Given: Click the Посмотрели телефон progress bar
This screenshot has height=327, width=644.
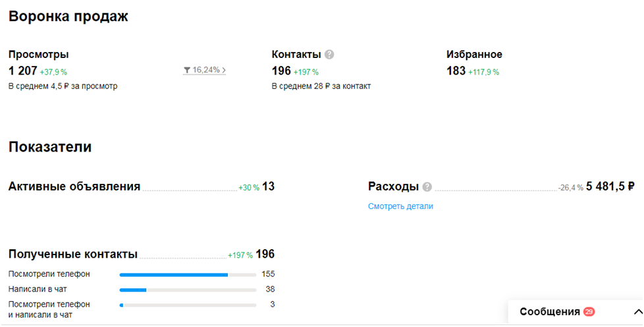Looking at the screenshot, I should (188, 275).
